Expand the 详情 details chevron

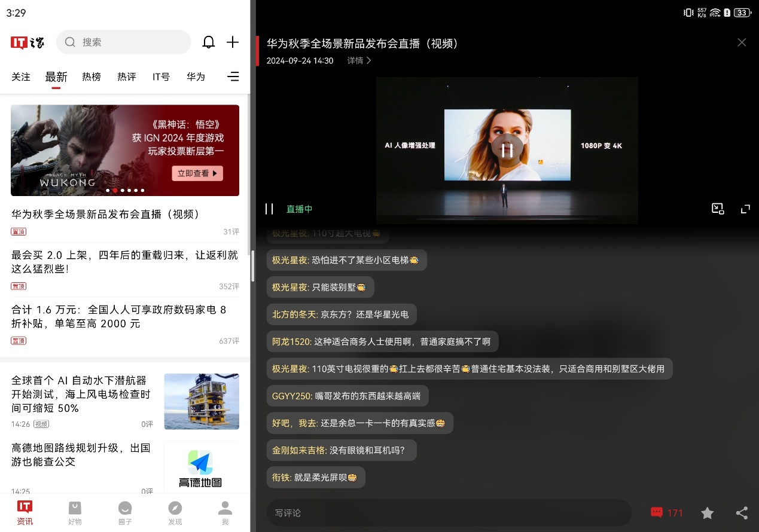359,60
